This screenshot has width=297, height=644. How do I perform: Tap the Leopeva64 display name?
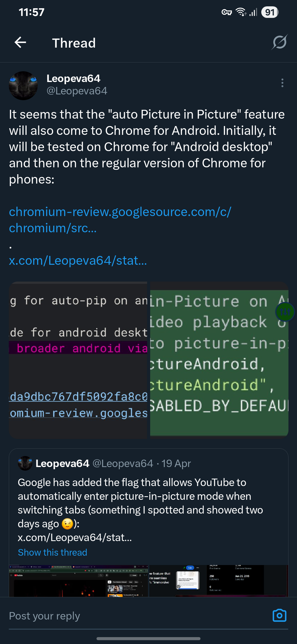[x=73, y=78]
